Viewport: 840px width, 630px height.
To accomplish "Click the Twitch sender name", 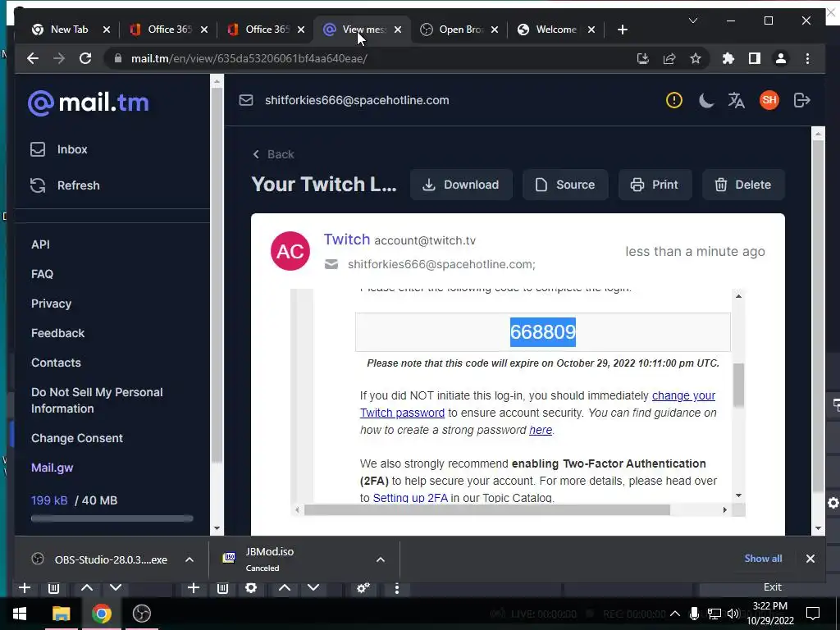I will (x=347, y=240).
